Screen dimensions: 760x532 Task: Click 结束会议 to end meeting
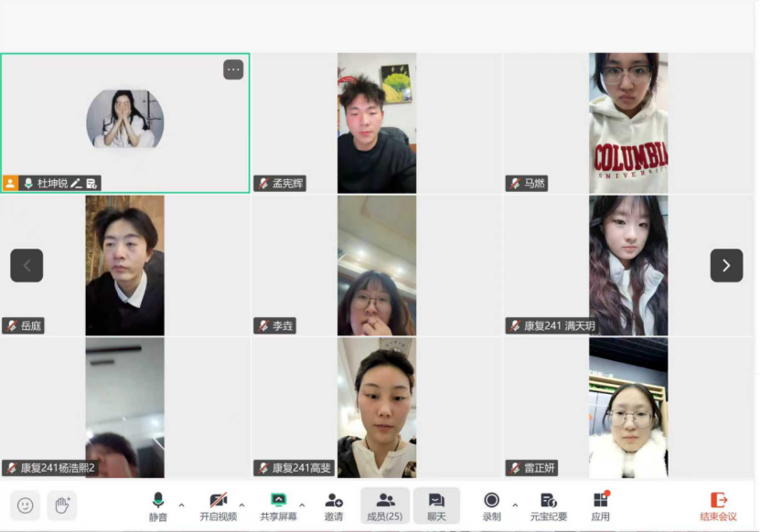pos(718,505)
